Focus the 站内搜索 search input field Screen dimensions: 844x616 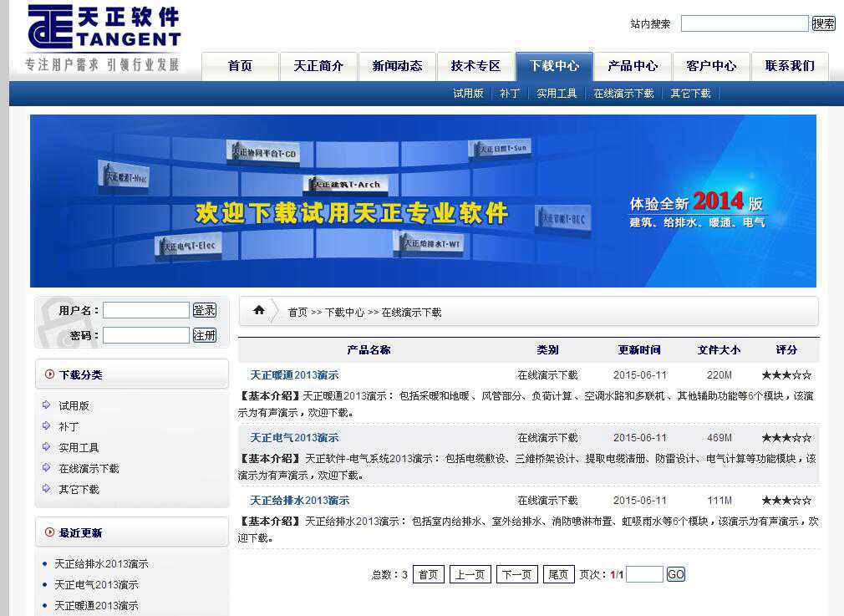[x=745, y=23]
